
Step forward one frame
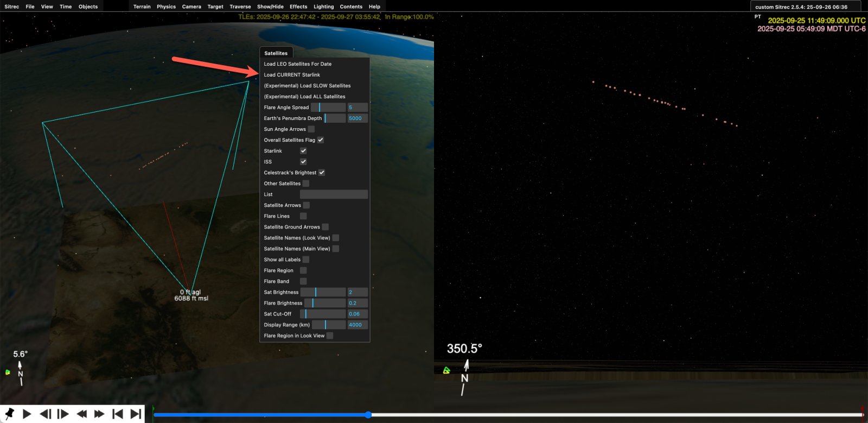point(63,414)
